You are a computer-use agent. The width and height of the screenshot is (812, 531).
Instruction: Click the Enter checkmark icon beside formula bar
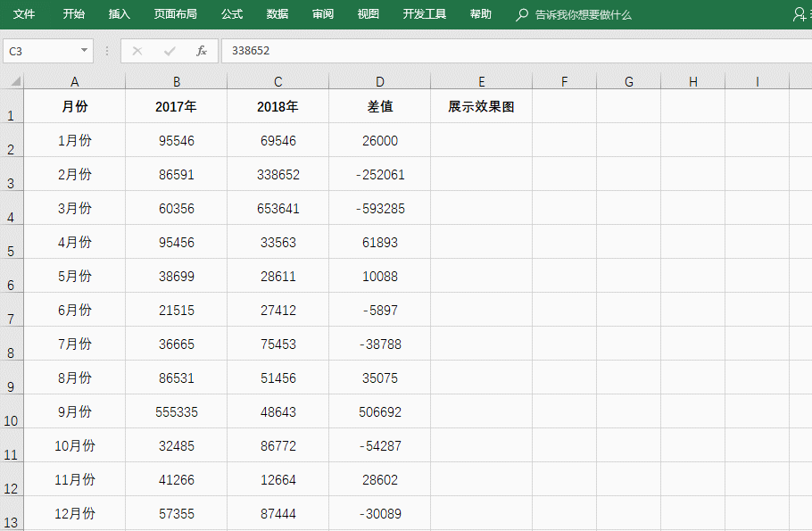tap(170, 51)
